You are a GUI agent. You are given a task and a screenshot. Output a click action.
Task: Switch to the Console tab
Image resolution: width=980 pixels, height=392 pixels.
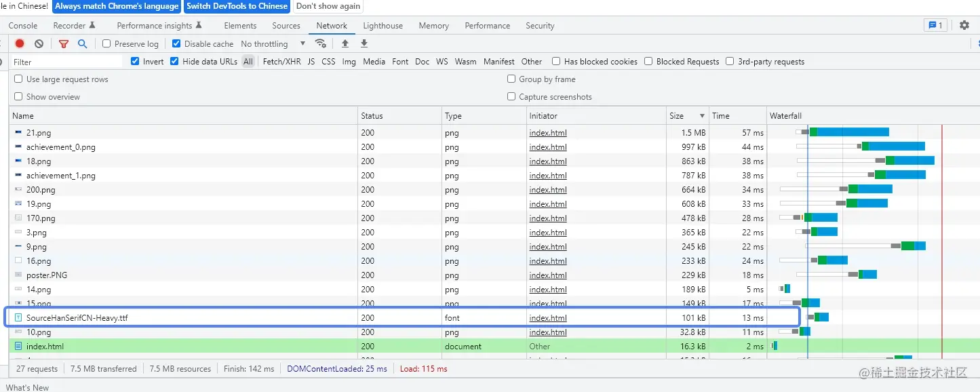coord(23,25)
